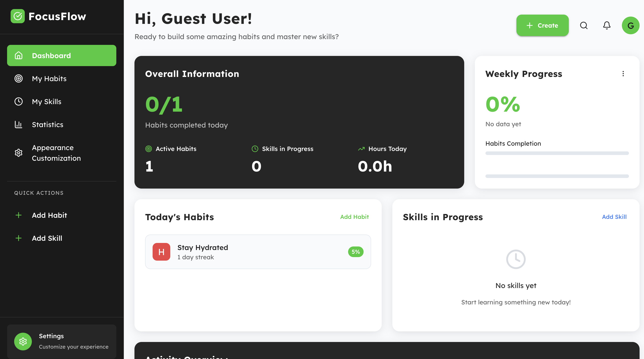Click the green G user avatar
644x359 pixels.
coord(630,25)
